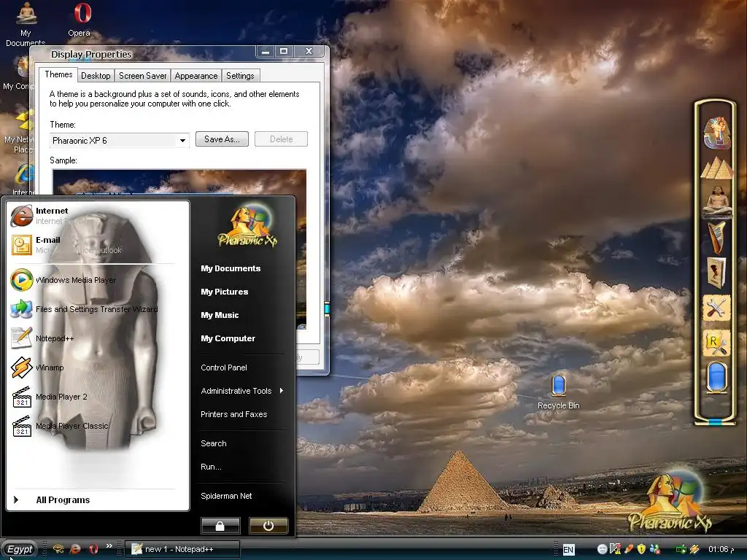The width and height of the screenshot is (747, 560).
Task: Open the Recycle Bin on desktop
Action: (558, 392)
